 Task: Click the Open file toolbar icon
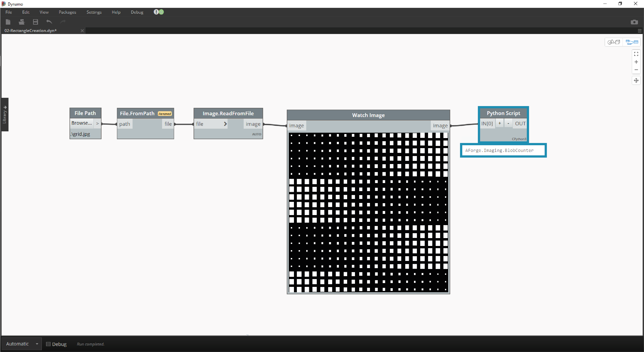tap(22, 22)
